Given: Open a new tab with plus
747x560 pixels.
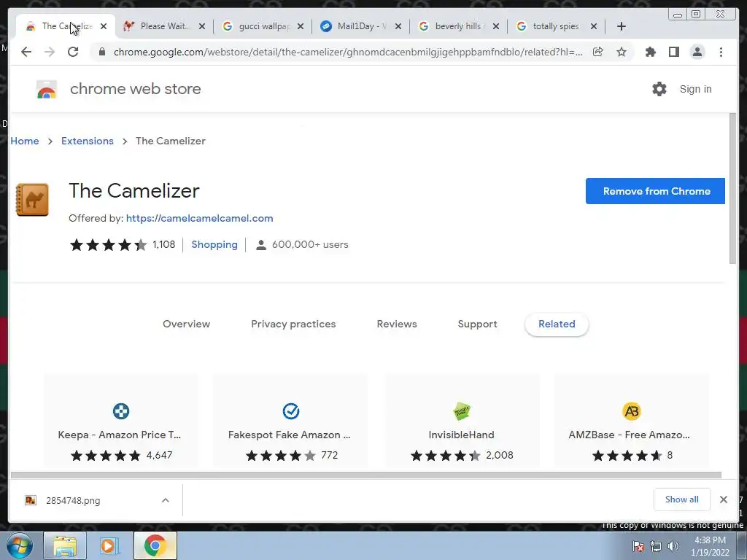Looking at the screenshot, I should 622,26.
